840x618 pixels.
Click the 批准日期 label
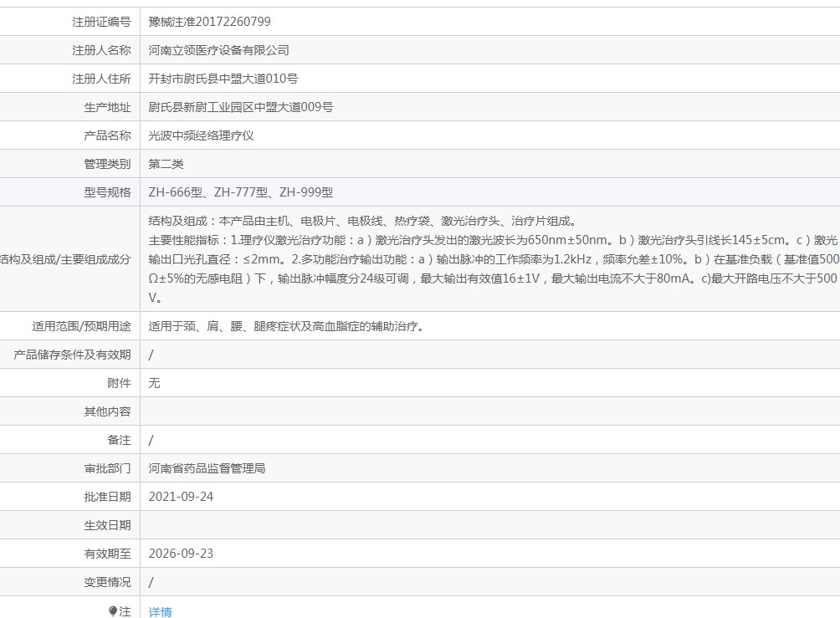(107, 497)
